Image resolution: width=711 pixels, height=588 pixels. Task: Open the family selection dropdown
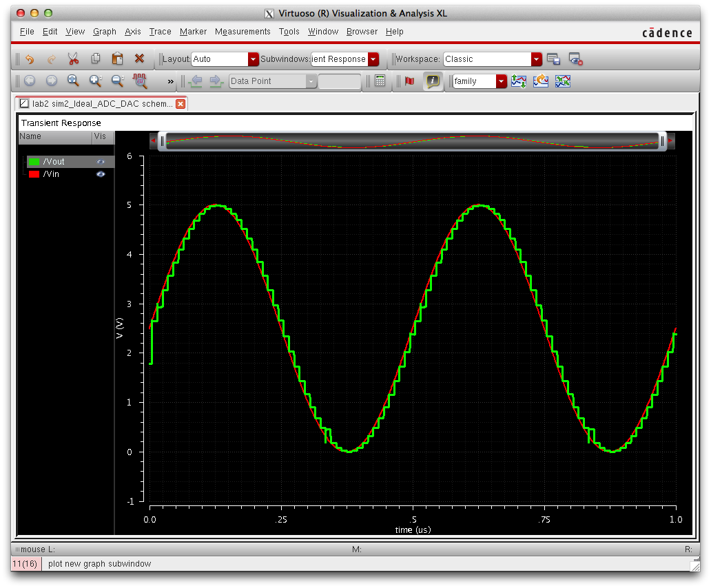pos(501,81)
